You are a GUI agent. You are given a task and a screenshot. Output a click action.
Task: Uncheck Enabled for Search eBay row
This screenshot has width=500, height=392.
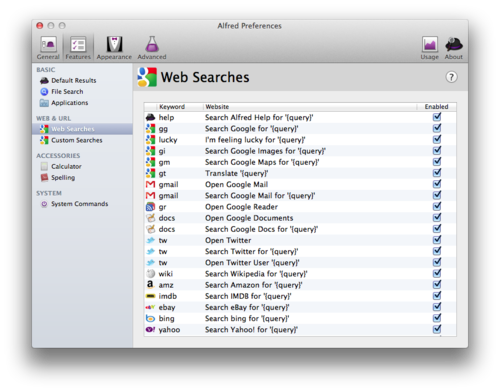pos(437,307)
